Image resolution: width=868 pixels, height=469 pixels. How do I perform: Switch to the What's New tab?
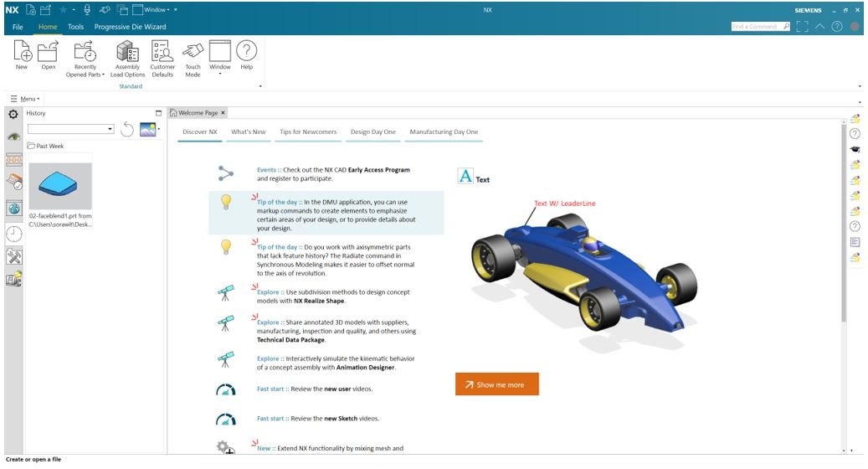[248, 131]
